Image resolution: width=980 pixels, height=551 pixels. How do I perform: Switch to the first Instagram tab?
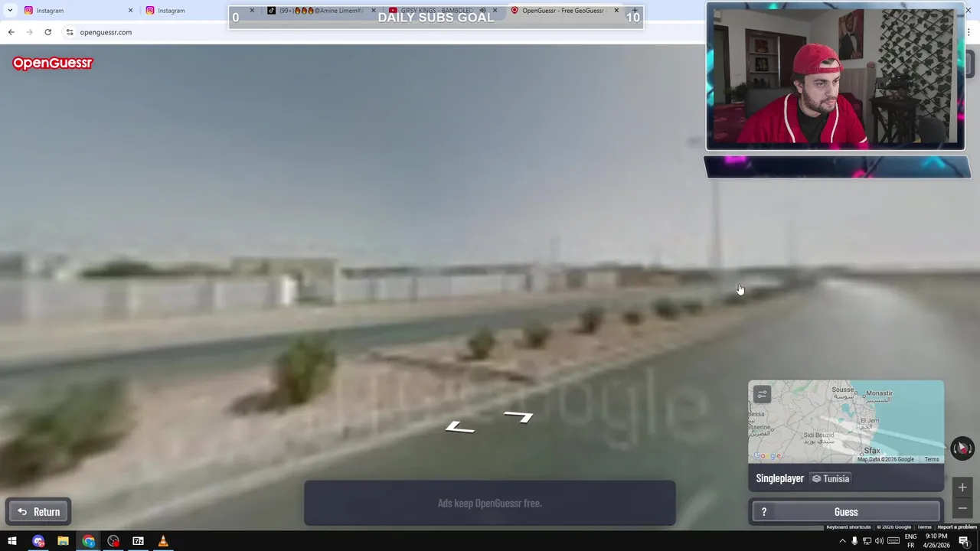[x=77, y=11]
